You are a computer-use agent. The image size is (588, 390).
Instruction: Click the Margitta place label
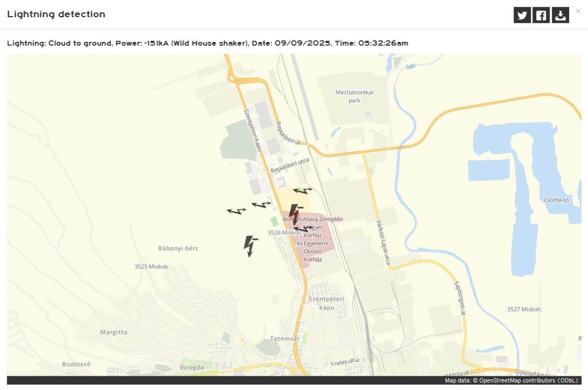click(114, 332)
